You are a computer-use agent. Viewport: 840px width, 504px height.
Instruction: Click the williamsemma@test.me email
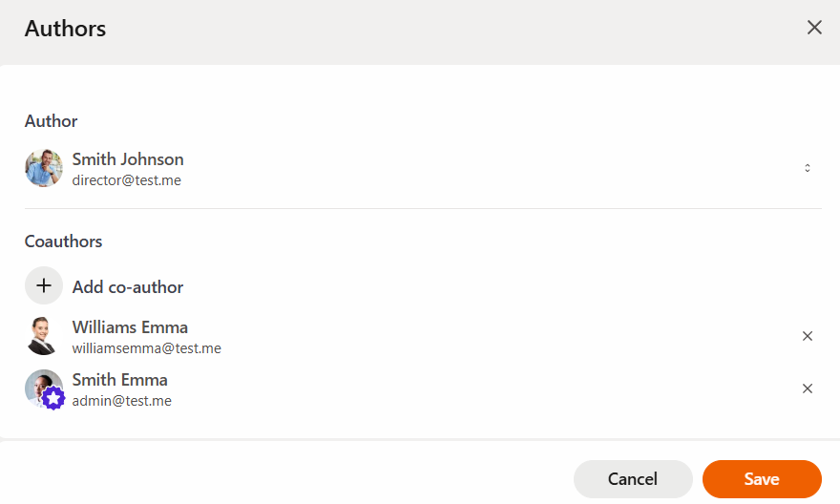tap(147, 348)
